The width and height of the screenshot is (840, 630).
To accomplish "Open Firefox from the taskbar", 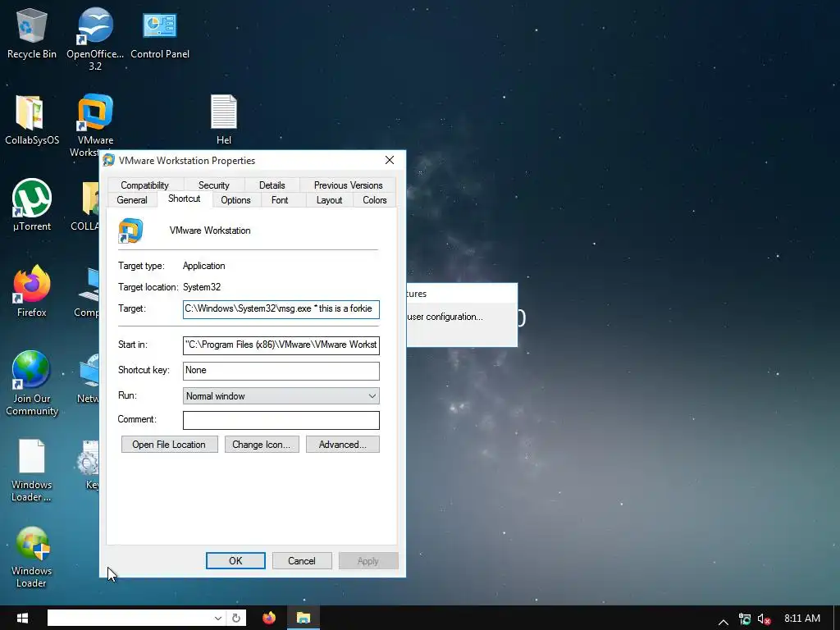I will [269, 618].
